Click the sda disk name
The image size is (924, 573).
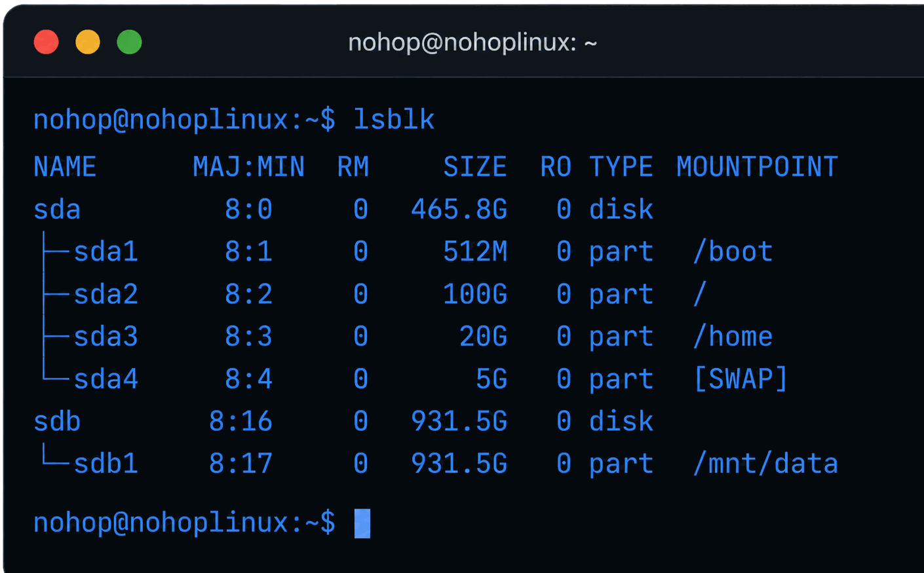57,210
